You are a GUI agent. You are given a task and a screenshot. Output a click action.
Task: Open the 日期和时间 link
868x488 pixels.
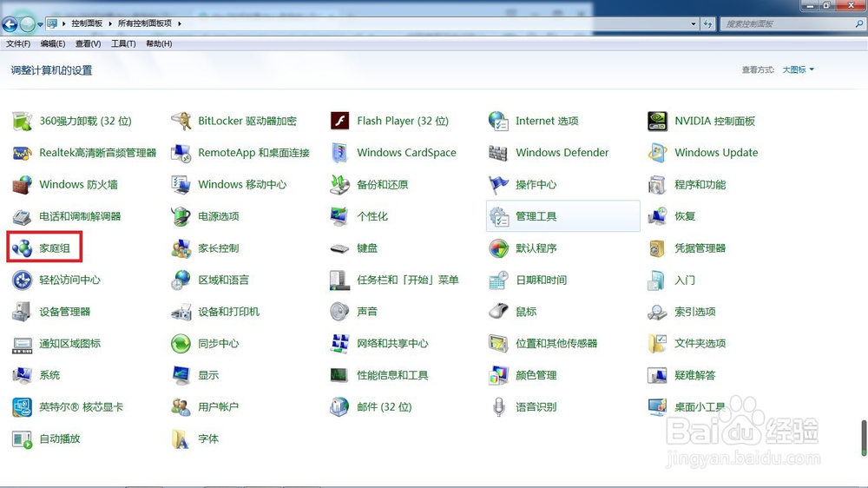click(x=541, y=280)
